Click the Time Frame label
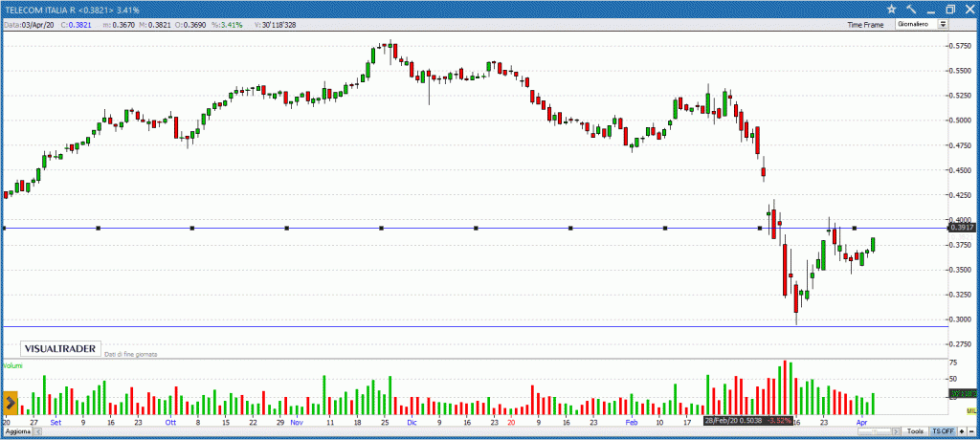980x440 pixels. click(865, 25)
